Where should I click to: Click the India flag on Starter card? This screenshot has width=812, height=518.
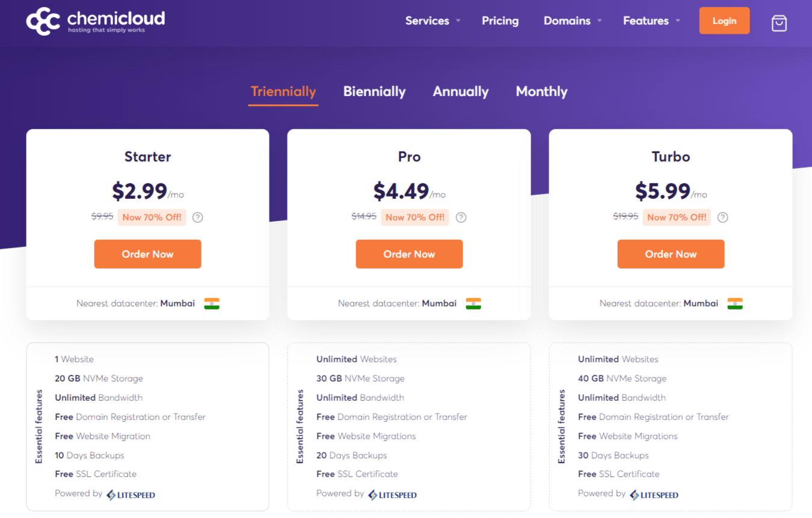tap(212, 303)
